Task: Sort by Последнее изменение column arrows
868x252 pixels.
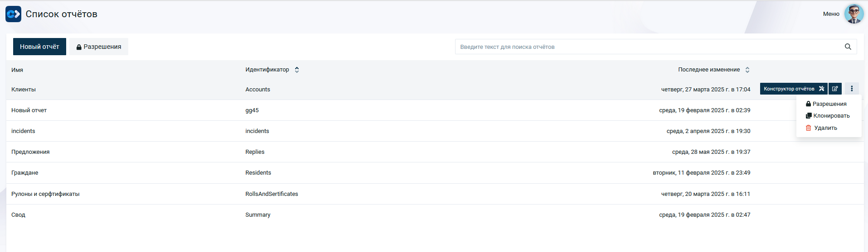Action: (747, 70)
